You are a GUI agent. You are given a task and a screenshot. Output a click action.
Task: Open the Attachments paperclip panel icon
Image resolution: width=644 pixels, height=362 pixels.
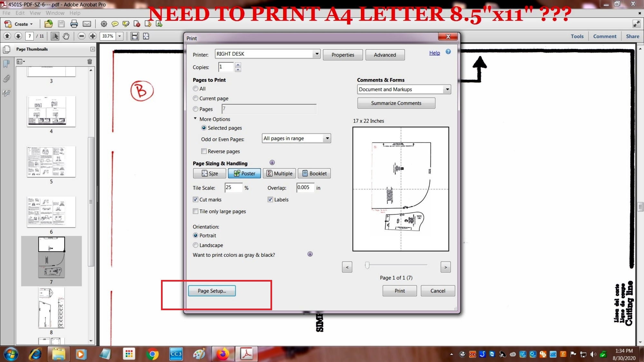click(6, 79)
